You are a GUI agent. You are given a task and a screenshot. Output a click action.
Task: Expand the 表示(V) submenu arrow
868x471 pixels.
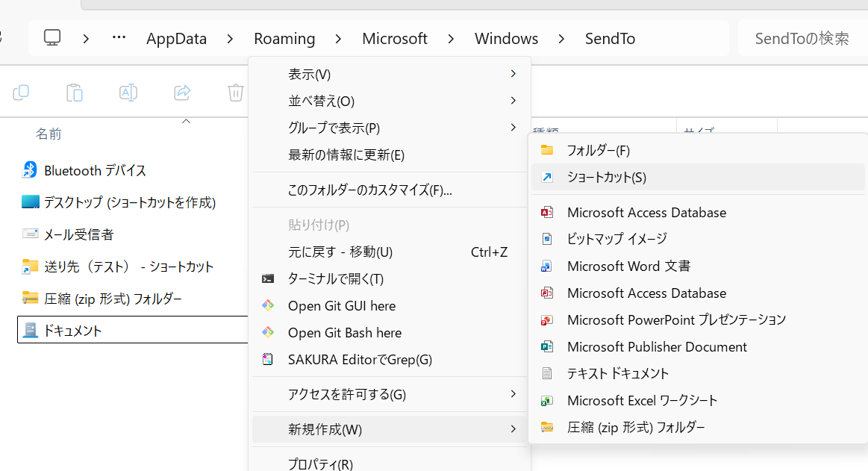tap(513, 74)
